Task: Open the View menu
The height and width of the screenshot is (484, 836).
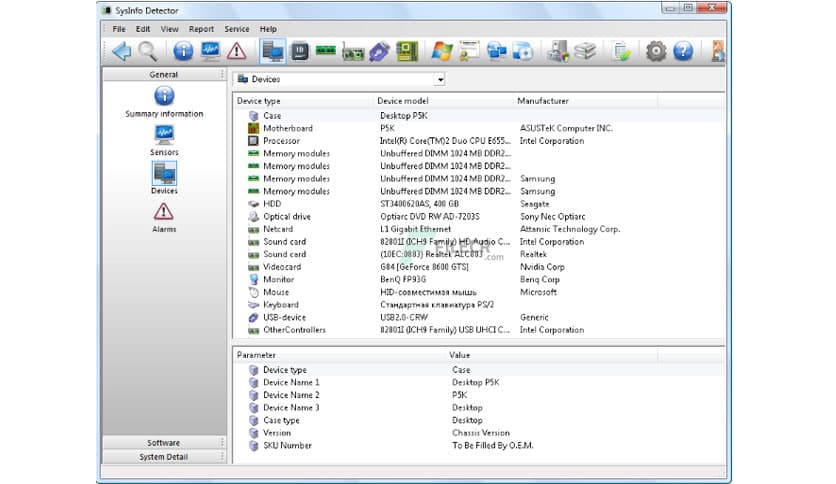Action: [170, 29]
